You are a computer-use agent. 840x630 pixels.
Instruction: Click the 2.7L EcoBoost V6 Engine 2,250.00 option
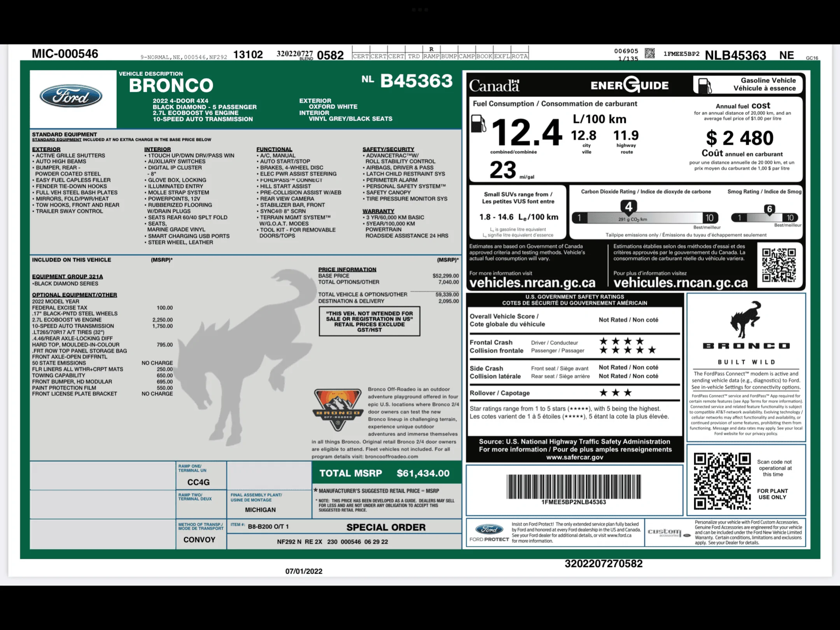coord(102,320)
